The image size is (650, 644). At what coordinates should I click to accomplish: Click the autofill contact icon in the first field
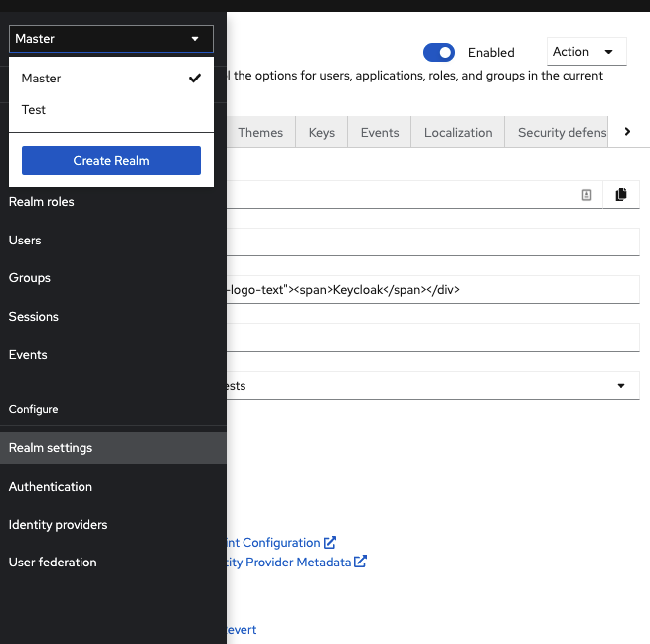(x=586, y=195)
